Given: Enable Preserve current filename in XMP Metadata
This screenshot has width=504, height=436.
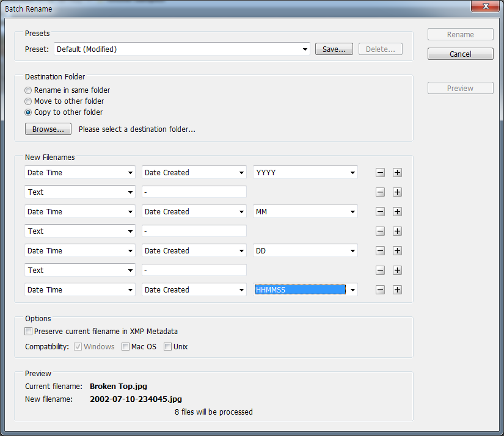Looking at the screenshot, I should (x=29, y=332).
